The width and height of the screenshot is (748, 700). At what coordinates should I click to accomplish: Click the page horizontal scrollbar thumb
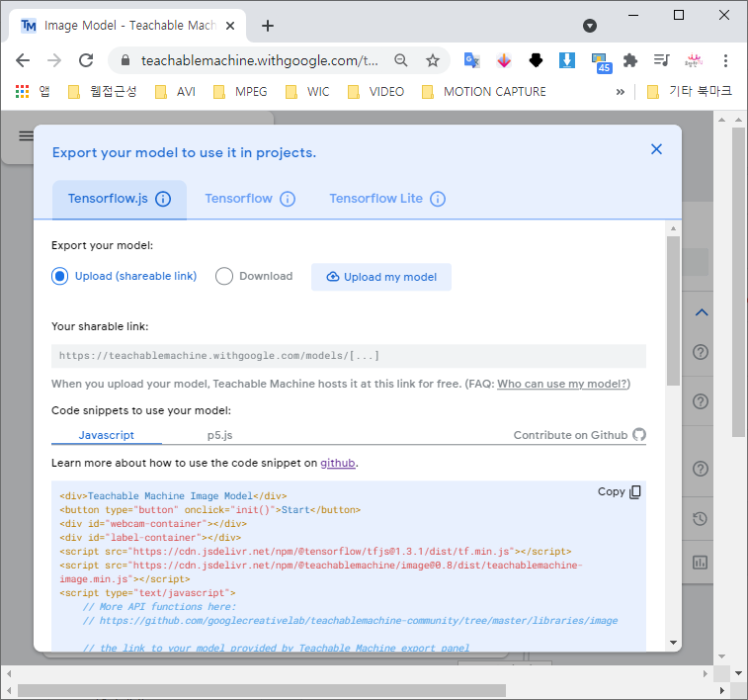(x=262, y=690)
